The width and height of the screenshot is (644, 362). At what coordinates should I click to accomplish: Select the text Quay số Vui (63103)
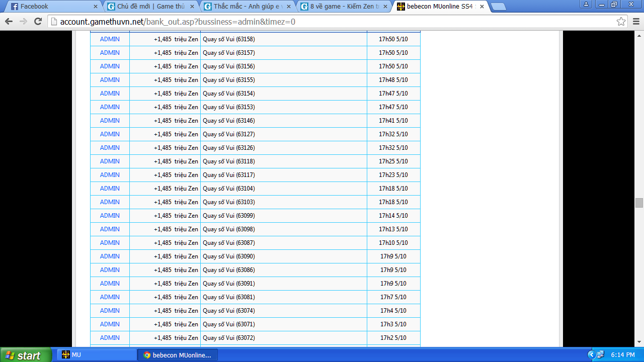click(229, 202)
